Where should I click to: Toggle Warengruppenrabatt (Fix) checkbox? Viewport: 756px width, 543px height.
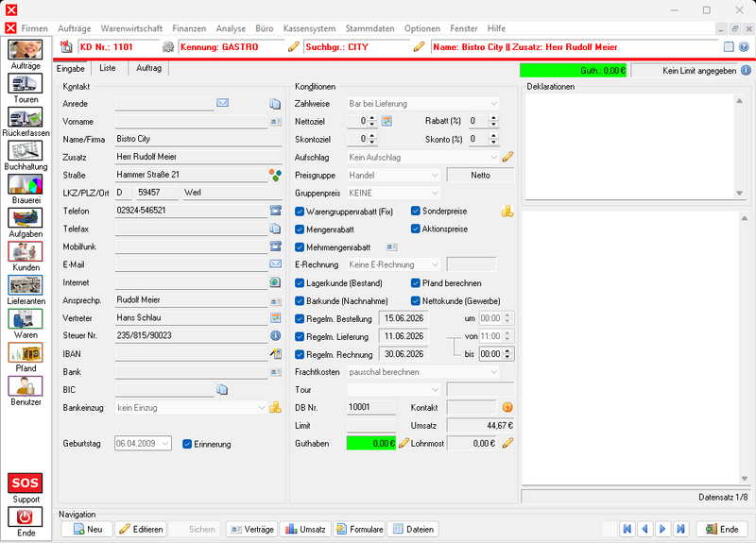[x=300, y=212]
